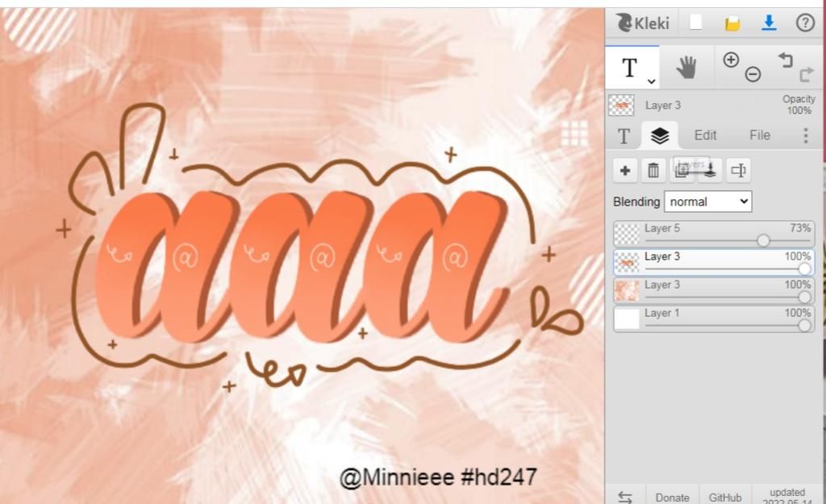Viewport: 826px width, 504px height.
Task: Open the three-dot more menu
Action: click(806, 135)
